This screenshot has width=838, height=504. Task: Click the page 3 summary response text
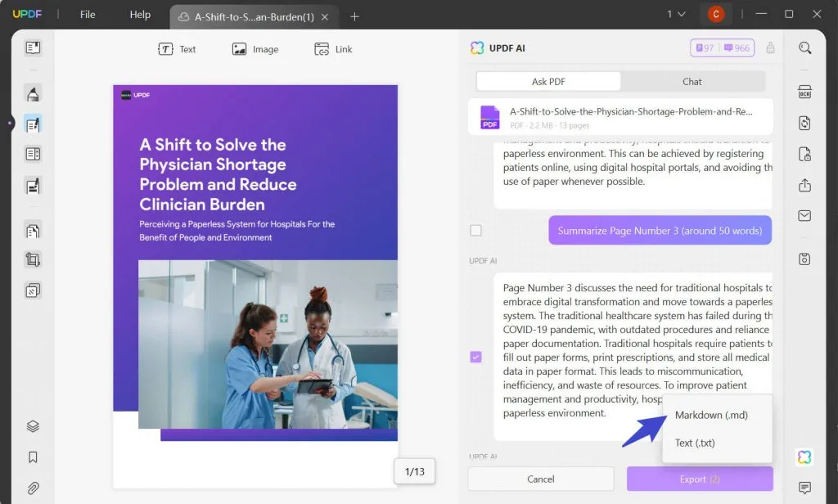click(636, 350)
